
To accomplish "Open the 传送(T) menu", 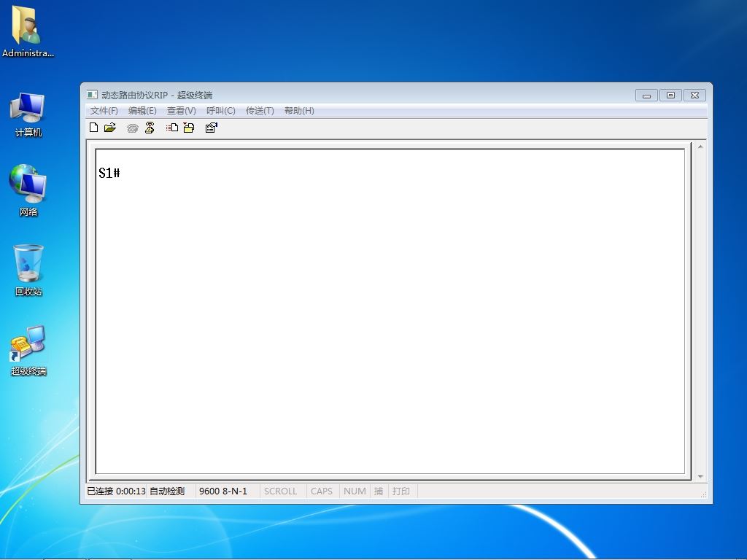I will [x=260, y=111].
